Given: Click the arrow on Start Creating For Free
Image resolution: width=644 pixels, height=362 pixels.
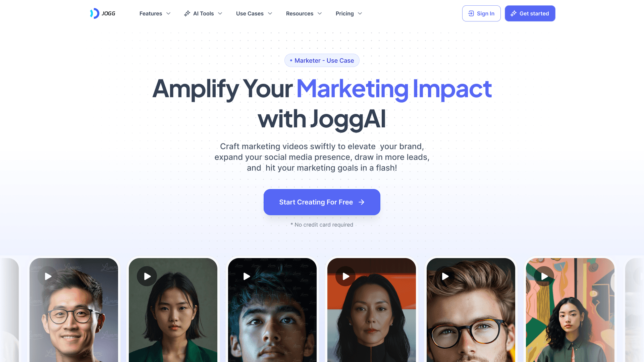Looking at the screenshot, I should click(x=361, y=202).
